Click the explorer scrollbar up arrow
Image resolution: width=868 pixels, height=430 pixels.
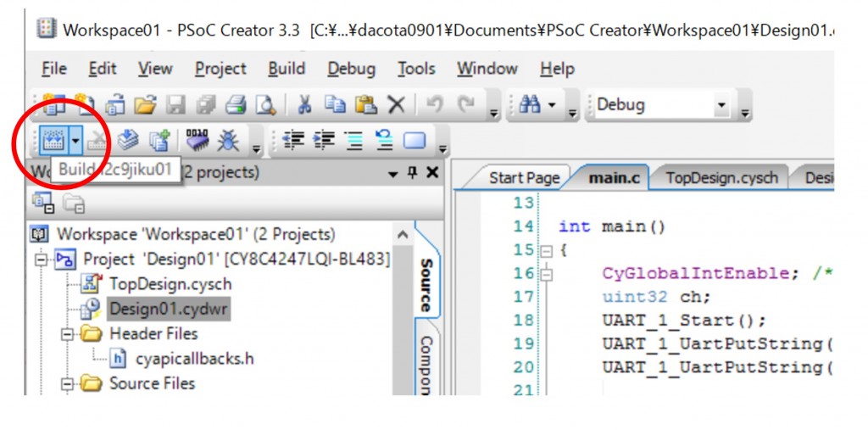(x=403, y=235)
